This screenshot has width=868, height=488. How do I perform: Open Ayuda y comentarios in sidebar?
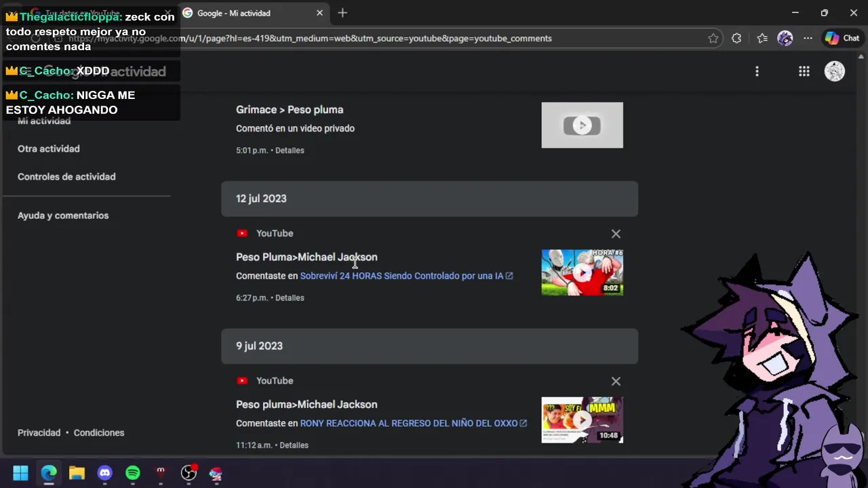[63, 216]
